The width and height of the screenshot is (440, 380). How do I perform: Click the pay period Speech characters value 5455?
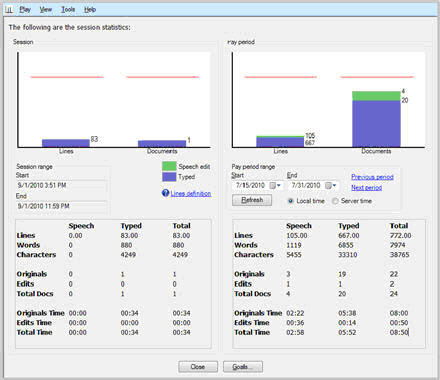294,255
